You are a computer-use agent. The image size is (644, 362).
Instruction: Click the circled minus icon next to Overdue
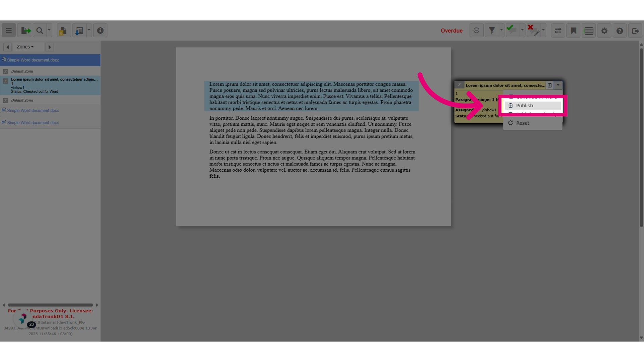476,31
